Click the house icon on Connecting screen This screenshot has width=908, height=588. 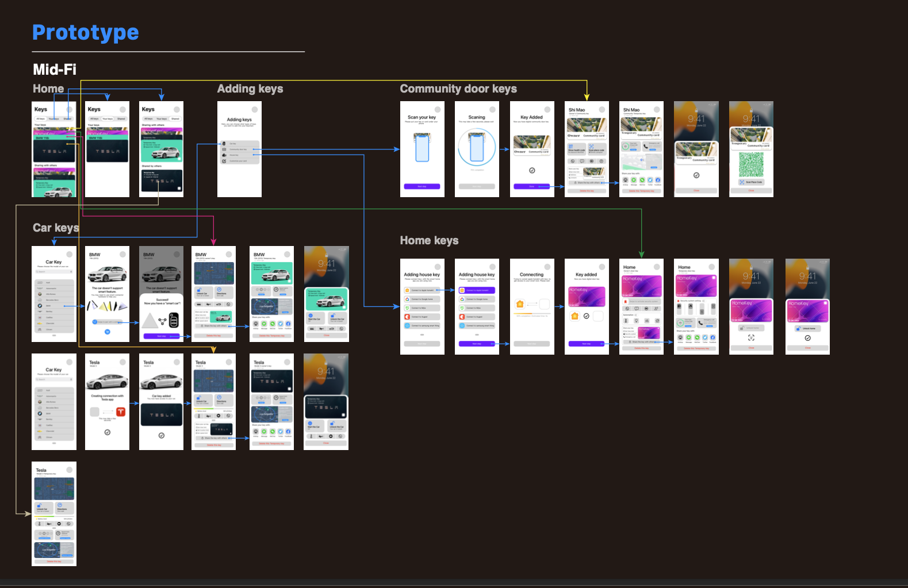tap(520, 304)
